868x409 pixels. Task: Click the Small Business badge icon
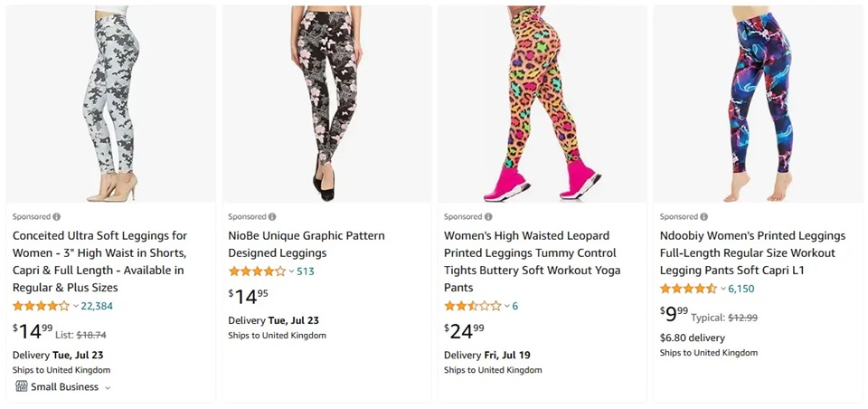(x=21, y=386)
